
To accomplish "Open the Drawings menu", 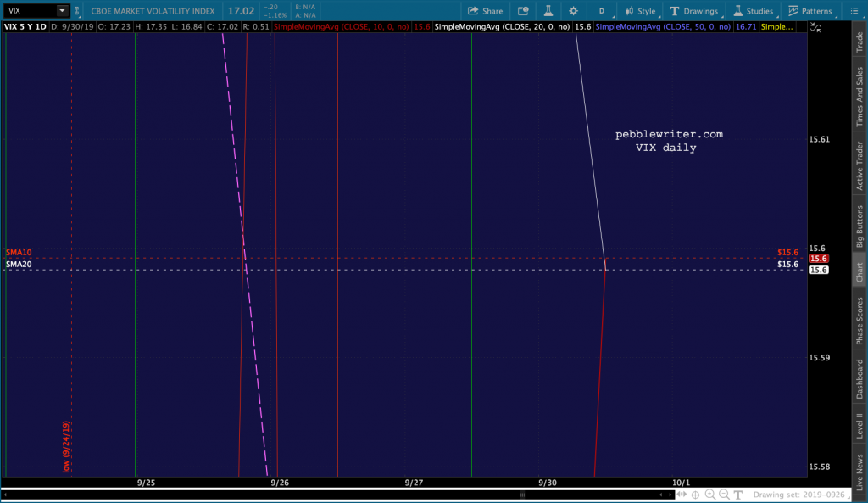I will coord(694,11).
